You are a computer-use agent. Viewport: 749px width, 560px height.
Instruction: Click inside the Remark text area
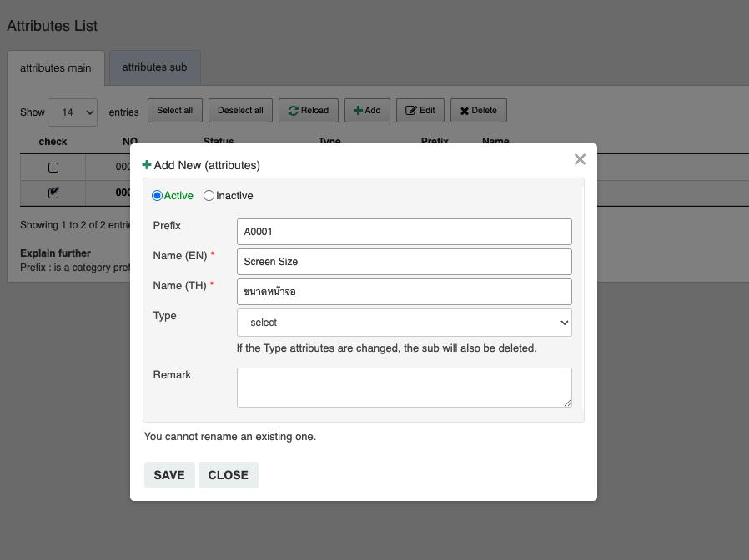coord(405,387)
